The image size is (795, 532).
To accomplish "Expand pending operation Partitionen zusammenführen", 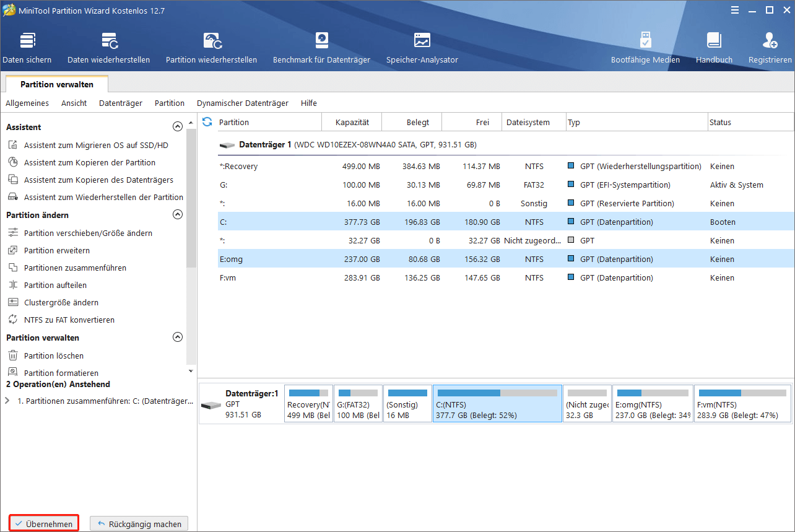I will (x=7, y=399).
